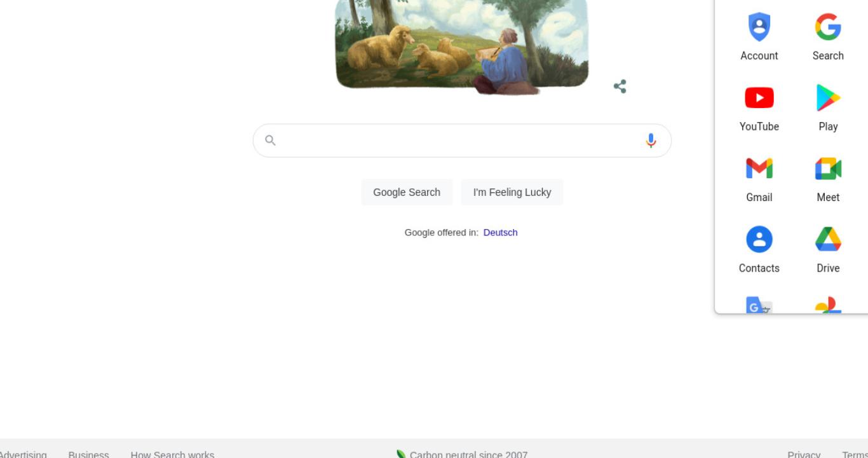This screenshot has height=458, width=868.
Task: Switch language via the Deutsch link
Action: point(500,233)
